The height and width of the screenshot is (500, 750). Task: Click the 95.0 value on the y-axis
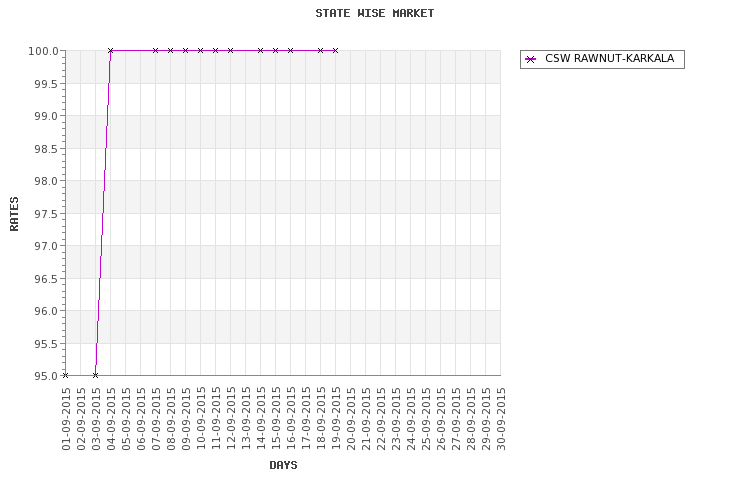[46, 376]
